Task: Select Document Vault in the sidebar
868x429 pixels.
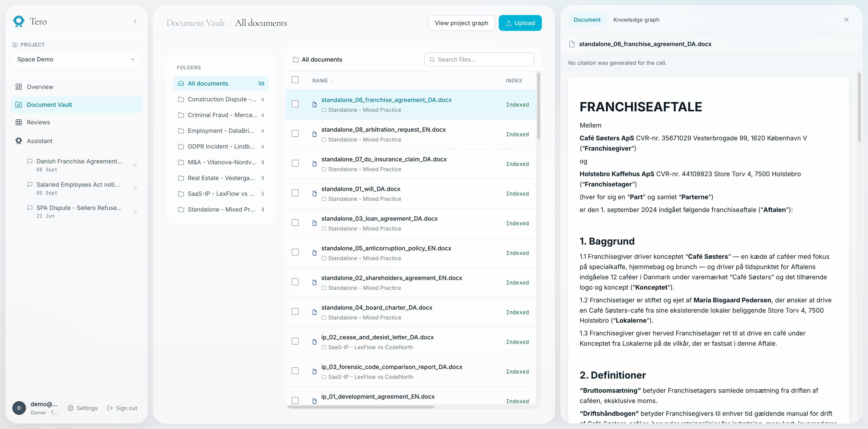Action: pos(77,105)
